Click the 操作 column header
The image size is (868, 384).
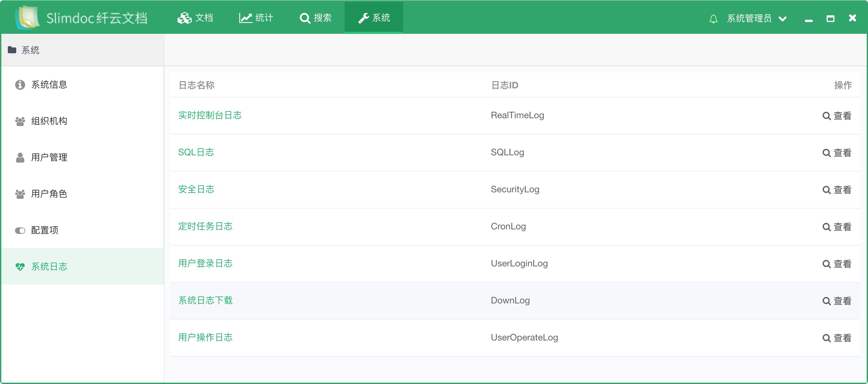843,85
